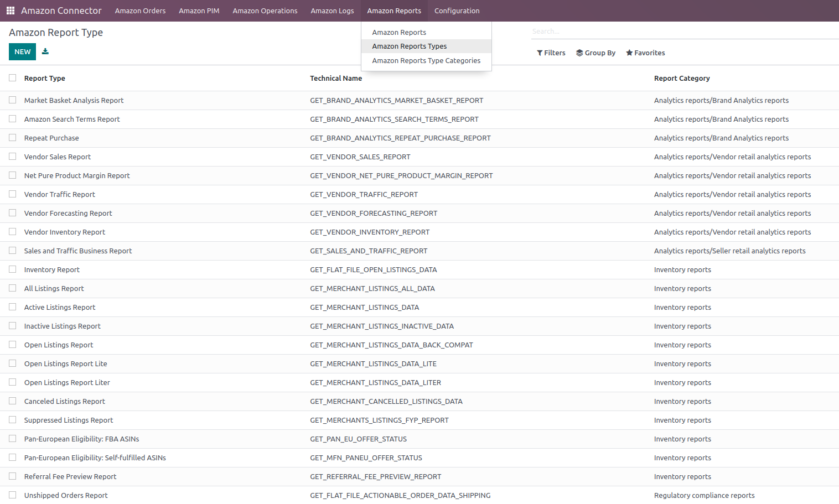
Task: Click GET_PAN_EU_OFFER_STATUS cell
Action: click(359, 439)
